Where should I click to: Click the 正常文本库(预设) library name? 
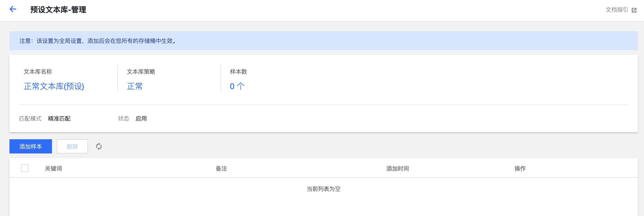coord(54,86)
